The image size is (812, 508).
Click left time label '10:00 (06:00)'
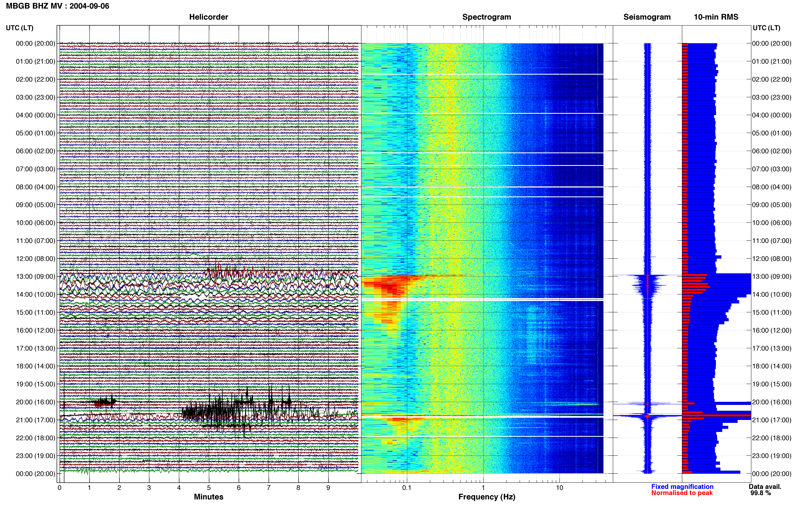[36, 223]
